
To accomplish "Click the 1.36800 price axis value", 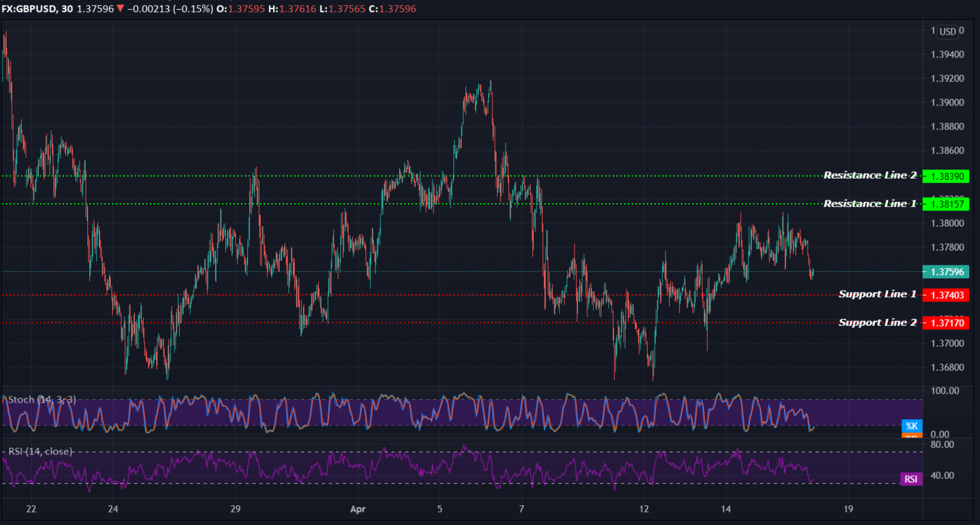I will [x=947, y=367].
